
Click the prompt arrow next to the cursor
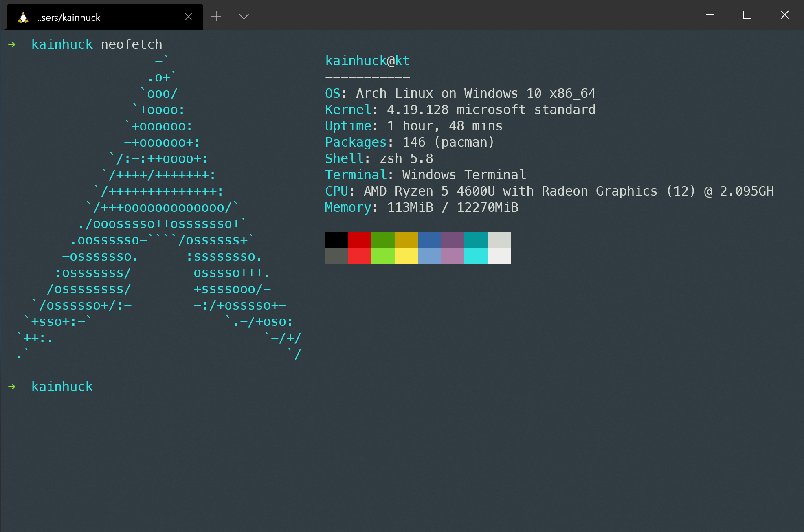point(11,386)
